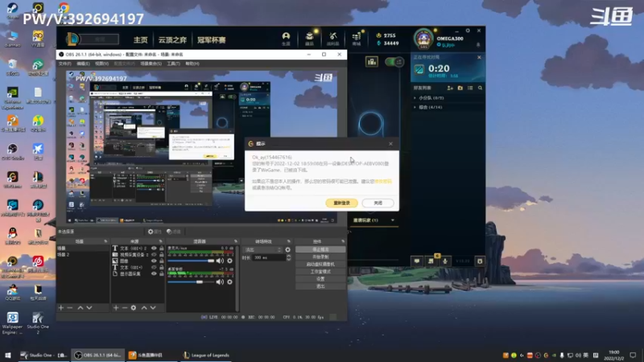The width and height of the screenshot is (644, 362).
Task: Open the 主页 tab in League client
Action: pyautogui.click(x=140, y=39)
